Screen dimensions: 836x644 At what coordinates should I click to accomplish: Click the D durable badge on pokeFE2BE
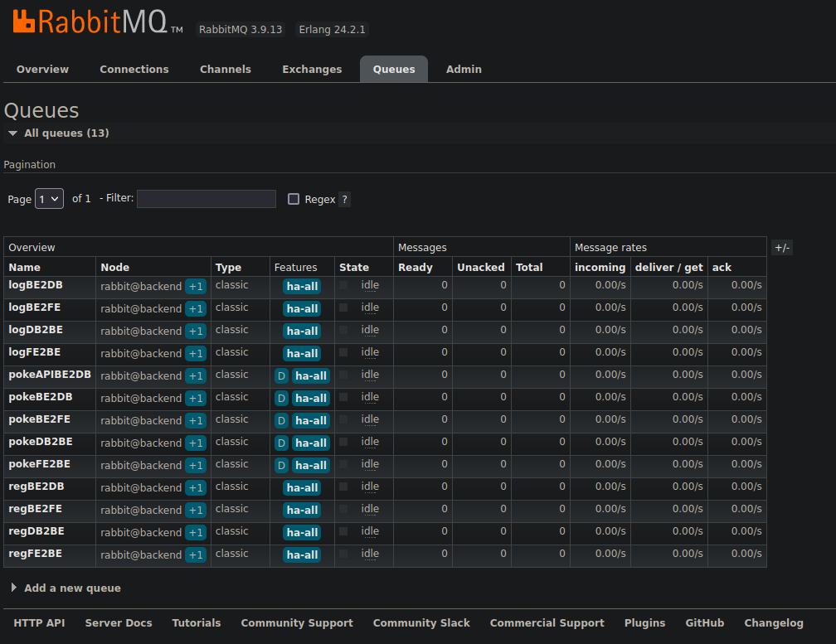281,465
